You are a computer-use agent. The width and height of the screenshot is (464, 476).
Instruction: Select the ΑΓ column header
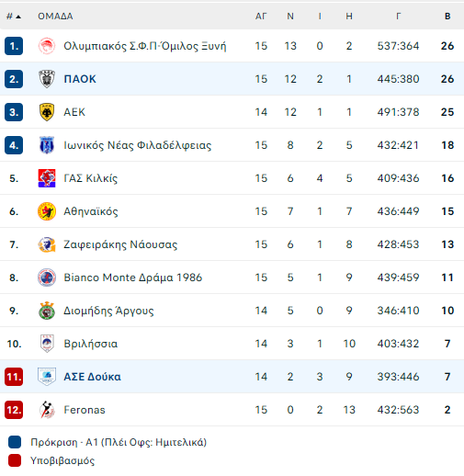(261, 17)
